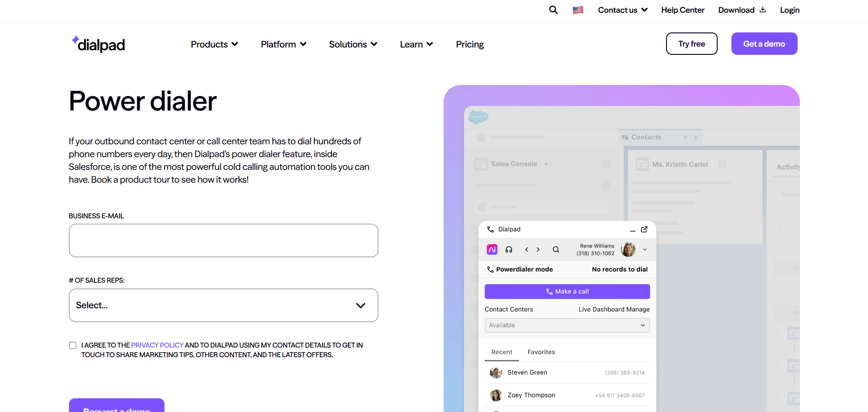Click the Dialpad logo
The image size is (868, 412).
tap(98, 44)
